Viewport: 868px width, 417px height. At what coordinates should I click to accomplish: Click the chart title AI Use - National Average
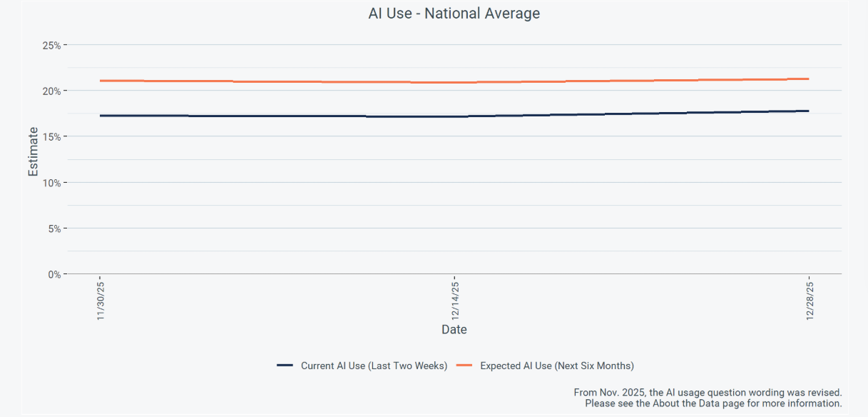[x=454, y=14]
